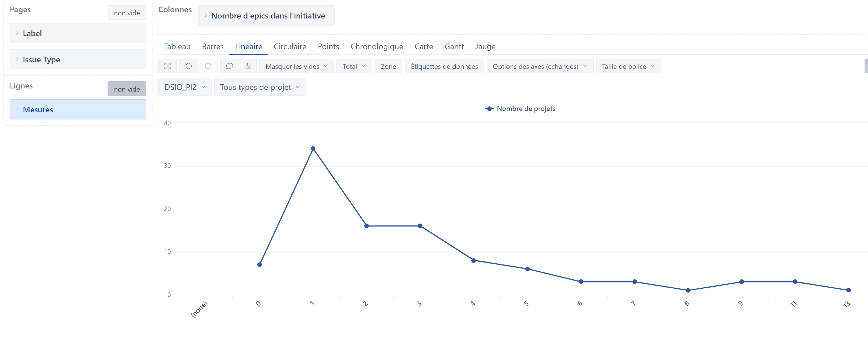Viewport: 868px width, 347px height.
Task: Expand the Issue Type dimension chevron
Action: point(17,59)
